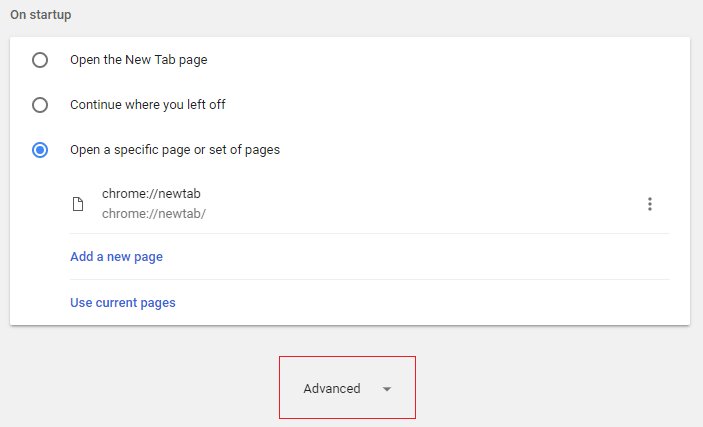Expand settings with the Advanced dropdown arrow
The image size is (703, 427).
coord(387,389)
